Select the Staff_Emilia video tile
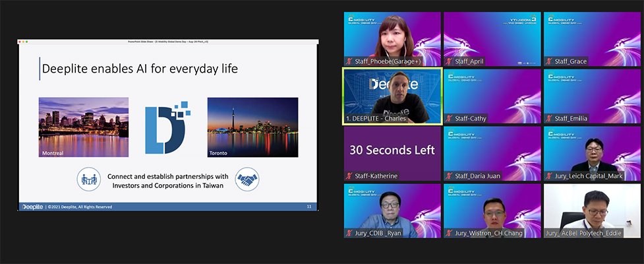 pyautogui.click(x=592, y=96)
